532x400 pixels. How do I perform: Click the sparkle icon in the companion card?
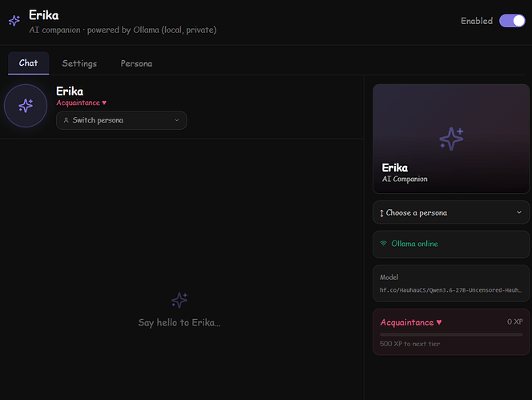coord(451,139)
